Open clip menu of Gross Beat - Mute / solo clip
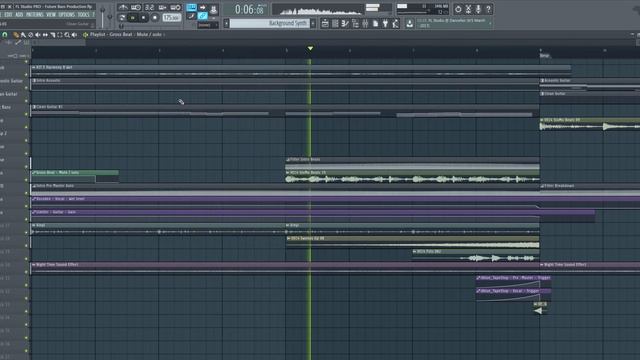The image size is (640, 360). coord(34,173)
